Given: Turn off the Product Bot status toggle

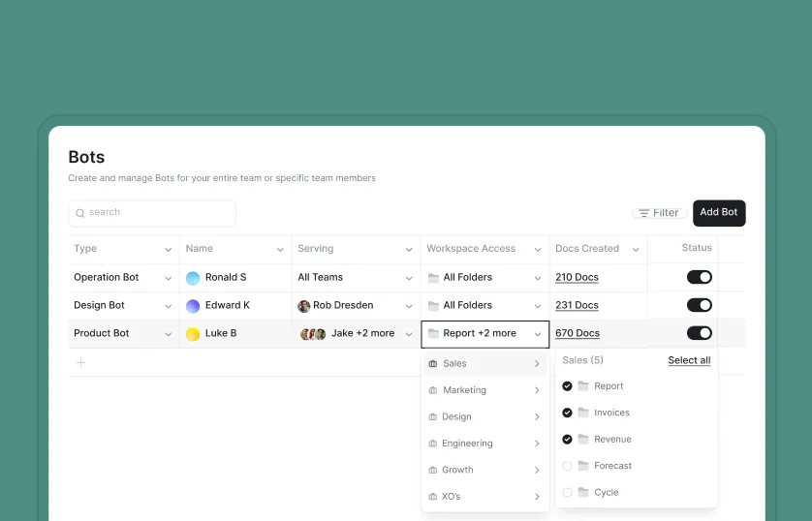Looking at the screenshot, I should pos(700,333).
